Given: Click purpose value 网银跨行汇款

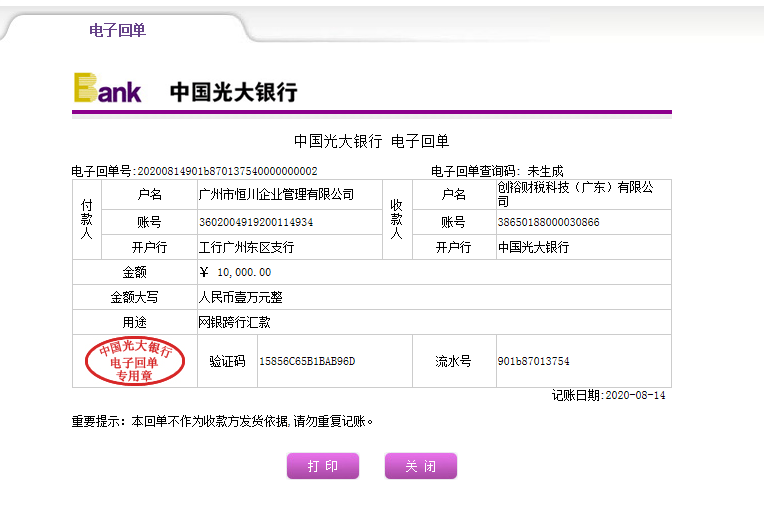Looking at the screenshot, I should (234, 322).
